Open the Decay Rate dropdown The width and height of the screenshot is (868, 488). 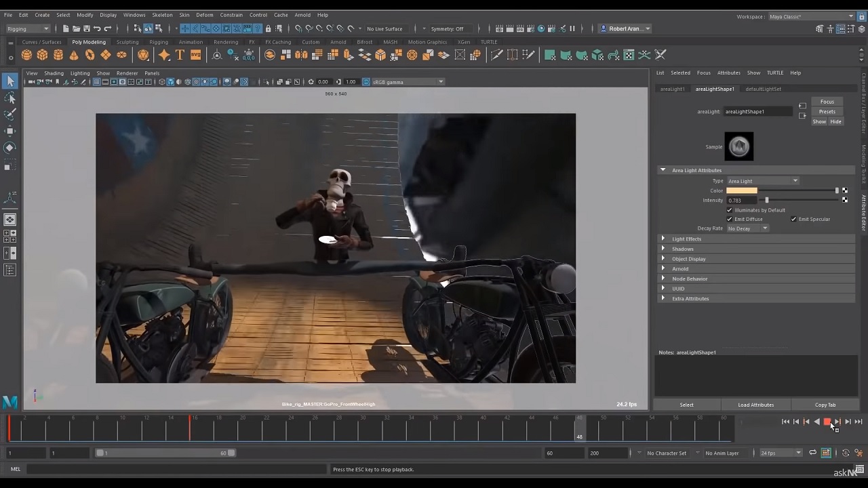[747, 228]
